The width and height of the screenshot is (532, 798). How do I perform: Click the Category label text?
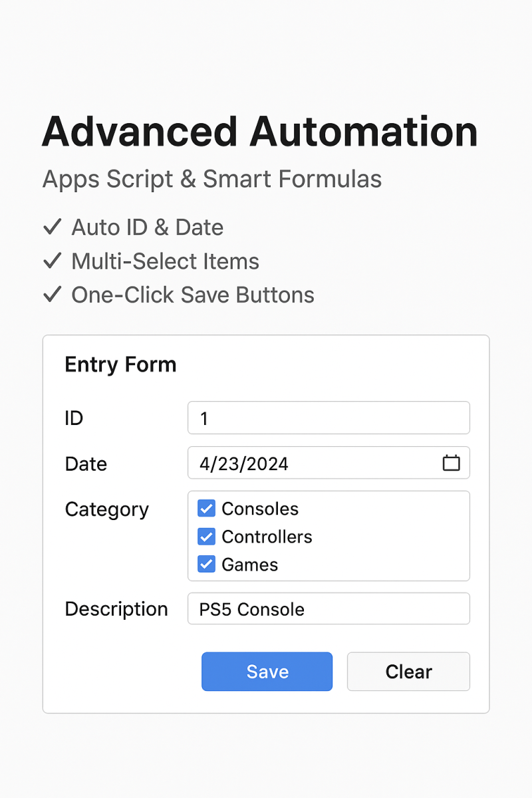pyautogui.click(x=106, y=509)
